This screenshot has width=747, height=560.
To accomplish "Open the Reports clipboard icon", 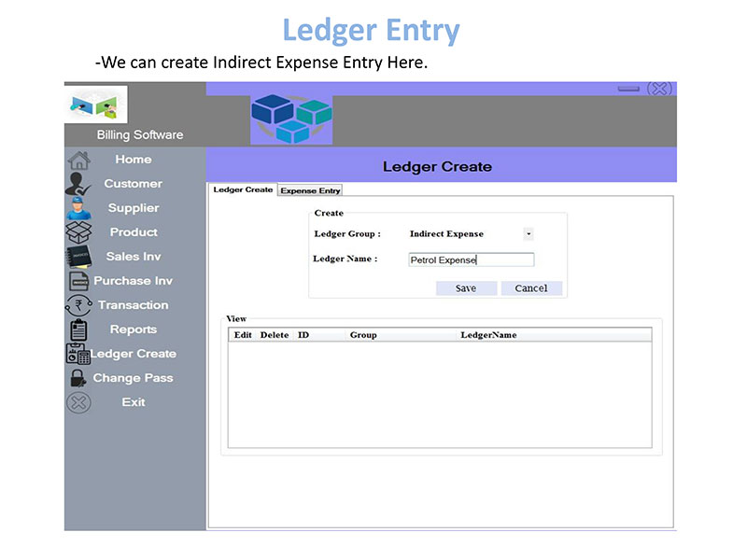I will pyautogui.click(x=78, y=329).
